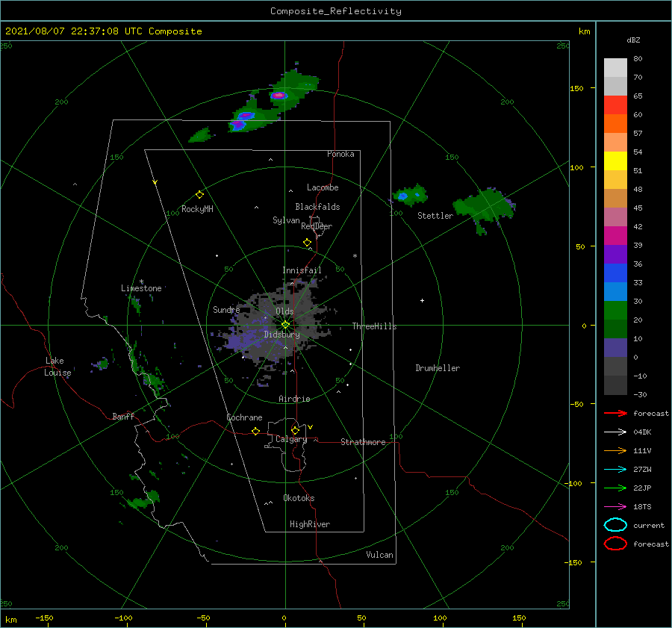Click the Vulcan city label

click(380, 555)
